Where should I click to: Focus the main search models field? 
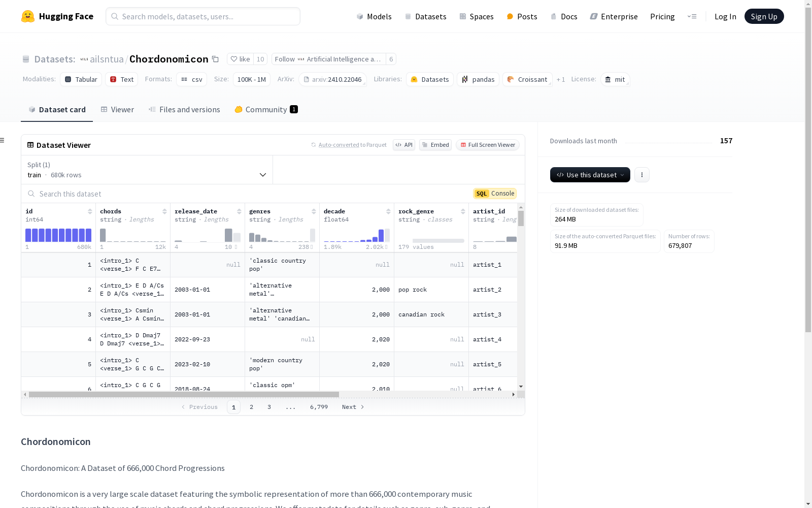tap(203, 16)
